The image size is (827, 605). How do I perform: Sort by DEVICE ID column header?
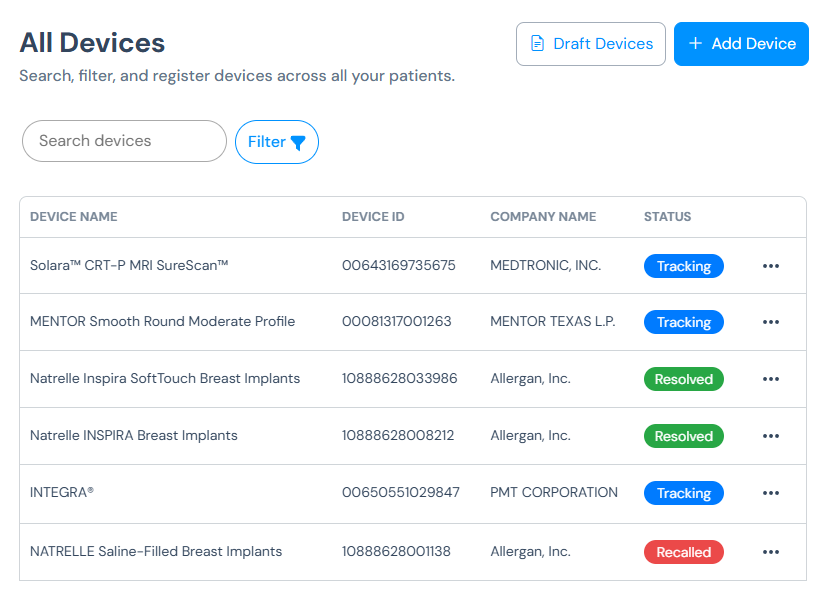(373, 217)
